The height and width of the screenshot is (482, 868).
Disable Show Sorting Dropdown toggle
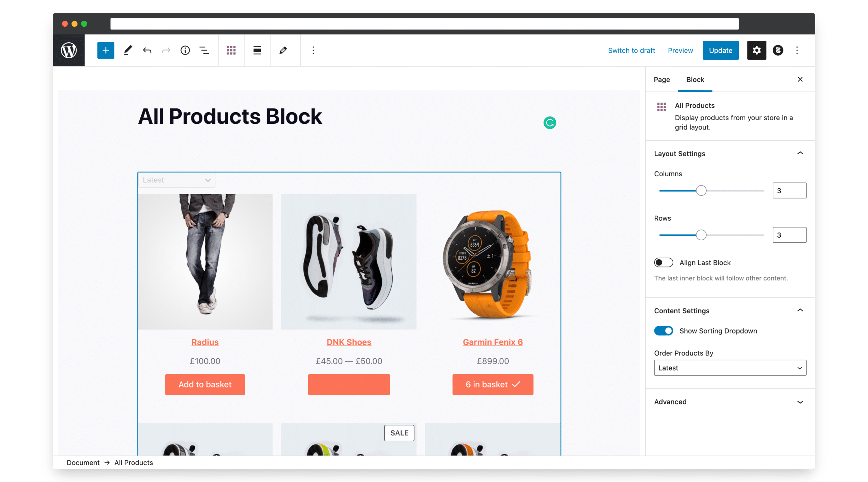coord(663,331)
